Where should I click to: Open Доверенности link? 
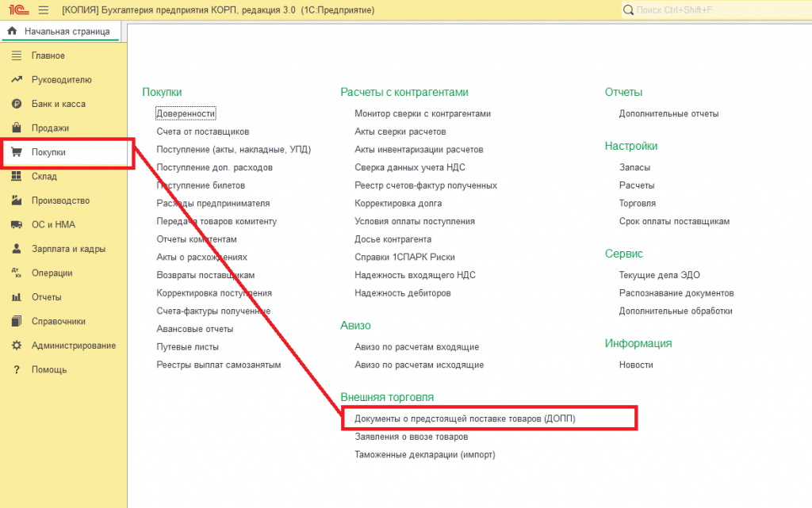[x=186, y=113]
